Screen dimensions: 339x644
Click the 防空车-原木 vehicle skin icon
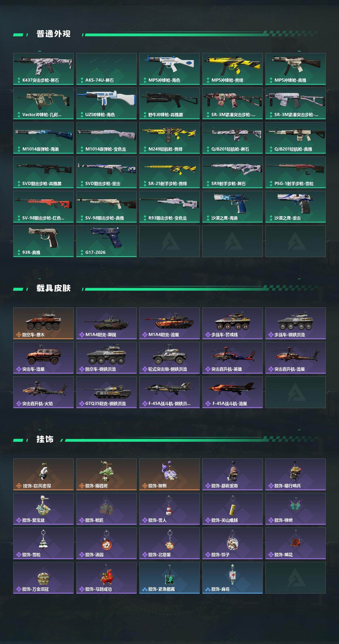[x=43, y=323]
